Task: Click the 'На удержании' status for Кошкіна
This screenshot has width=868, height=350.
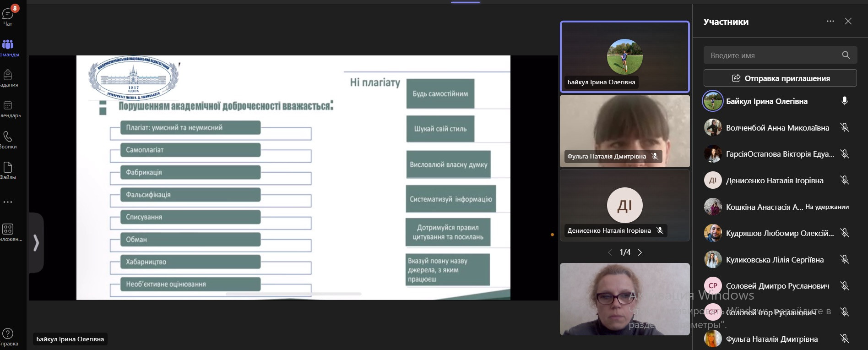Action: pos(827,207)
